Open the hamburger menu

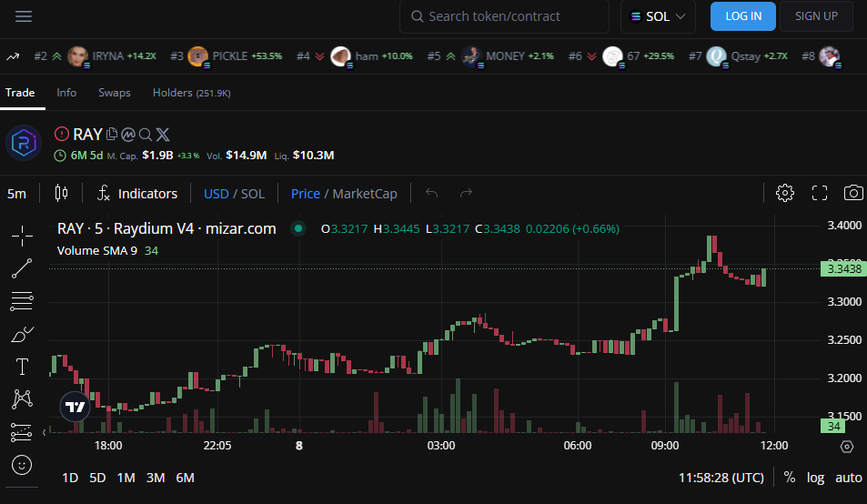pyautogui.click(x=24, y=16)
